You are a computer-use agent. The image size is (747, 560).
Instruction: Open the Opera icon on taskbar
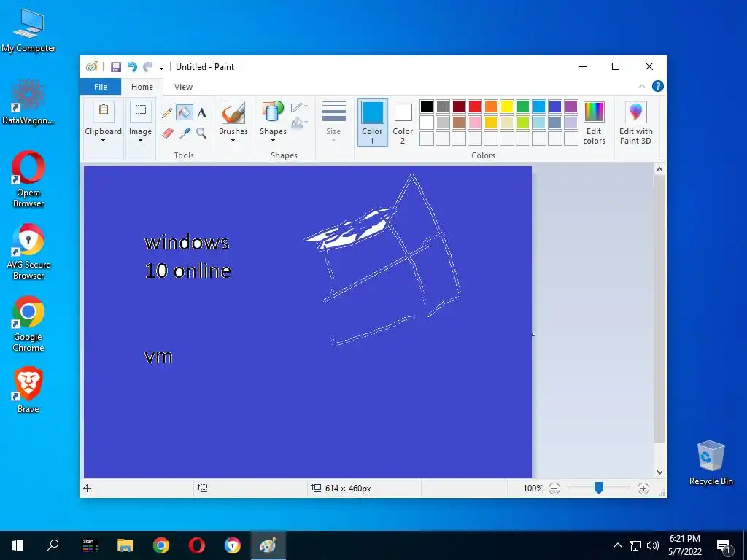click(x=197, y=545)
